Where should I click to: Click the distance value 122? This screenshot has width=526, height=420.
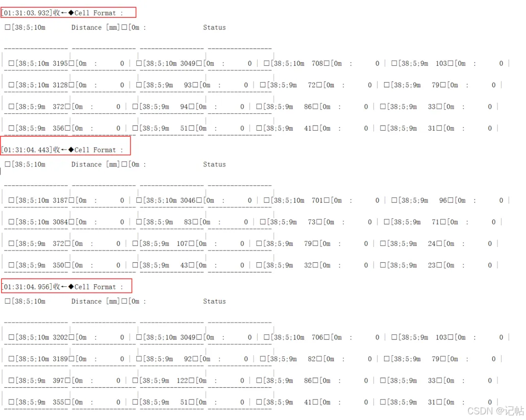[183, 380]
